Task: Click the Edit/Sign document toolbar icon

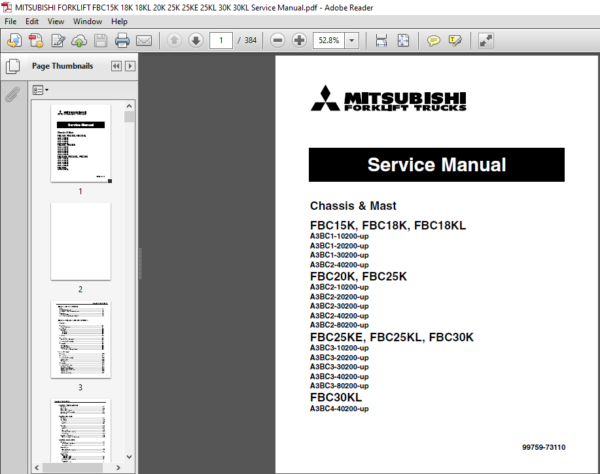Action: 58,41
